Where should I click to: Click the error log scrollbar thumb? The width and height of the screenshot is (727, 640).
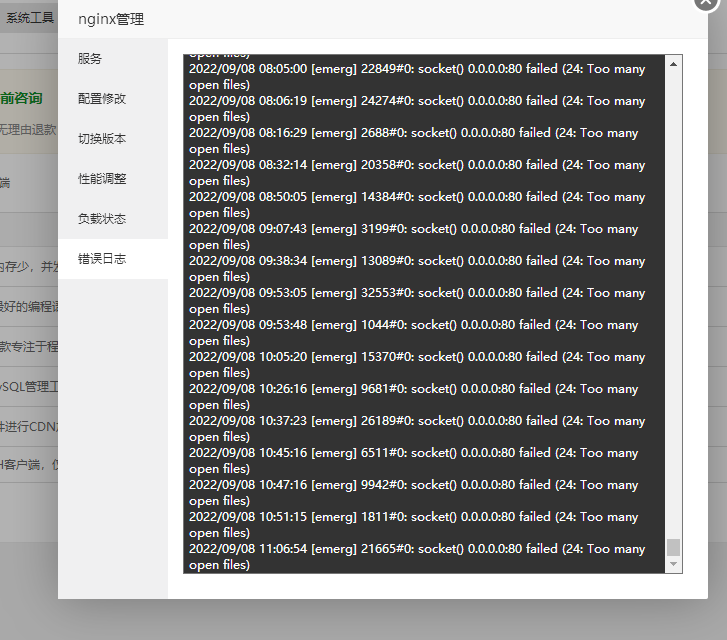(x=673, y=547)
